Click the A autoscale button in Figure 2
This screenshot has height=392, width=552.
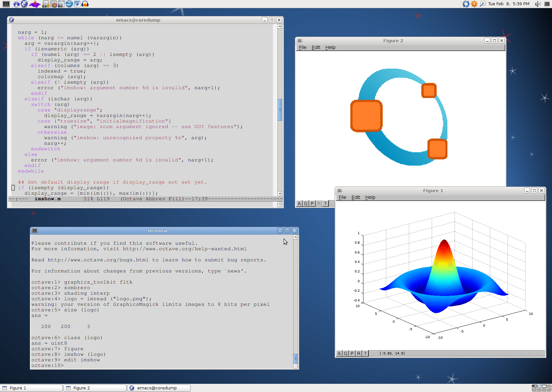click(x=299, y=204)
